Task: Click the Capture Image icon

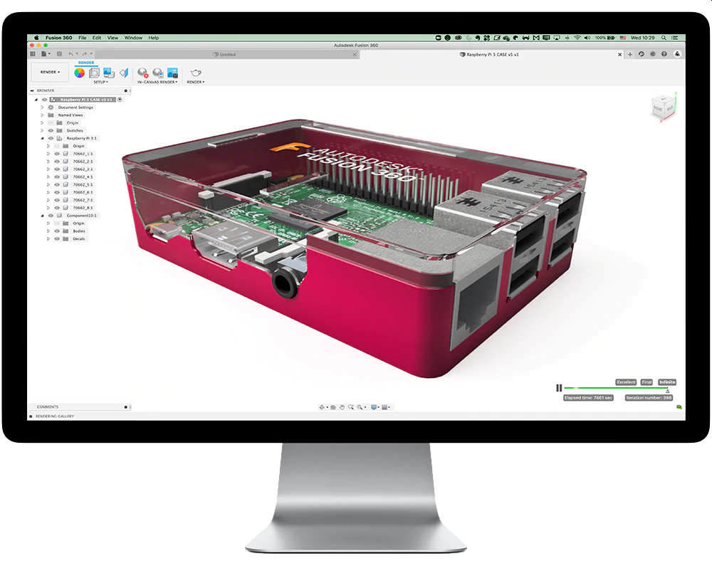Action: coord(172,73)
